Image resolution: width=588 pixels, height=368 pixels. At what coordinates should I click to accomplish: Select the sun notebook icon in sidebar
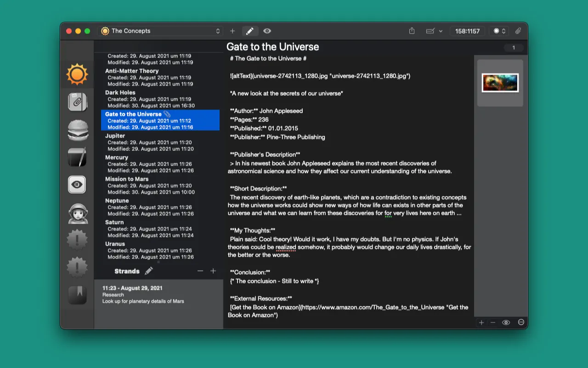point(77,74)
